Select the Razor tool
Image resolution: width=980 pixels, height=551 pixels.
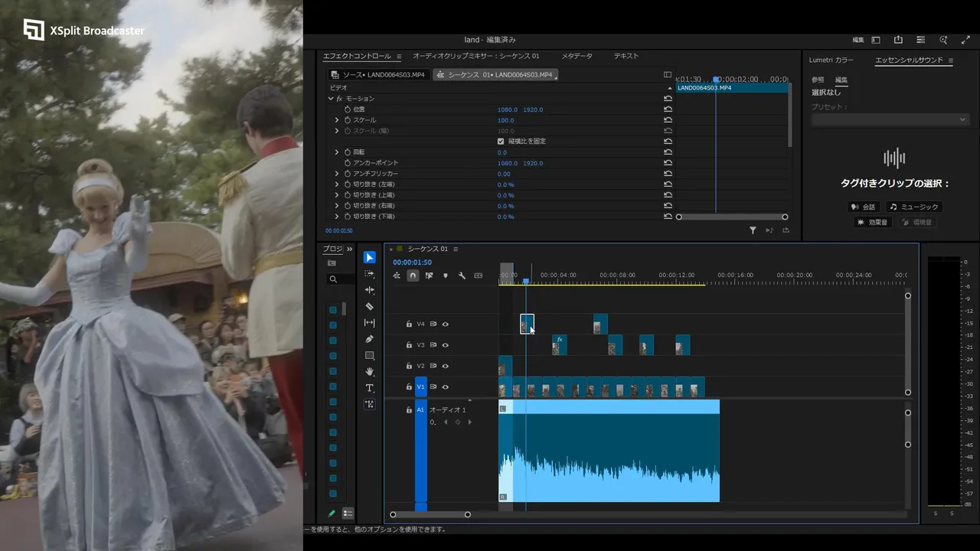[370, 306]
